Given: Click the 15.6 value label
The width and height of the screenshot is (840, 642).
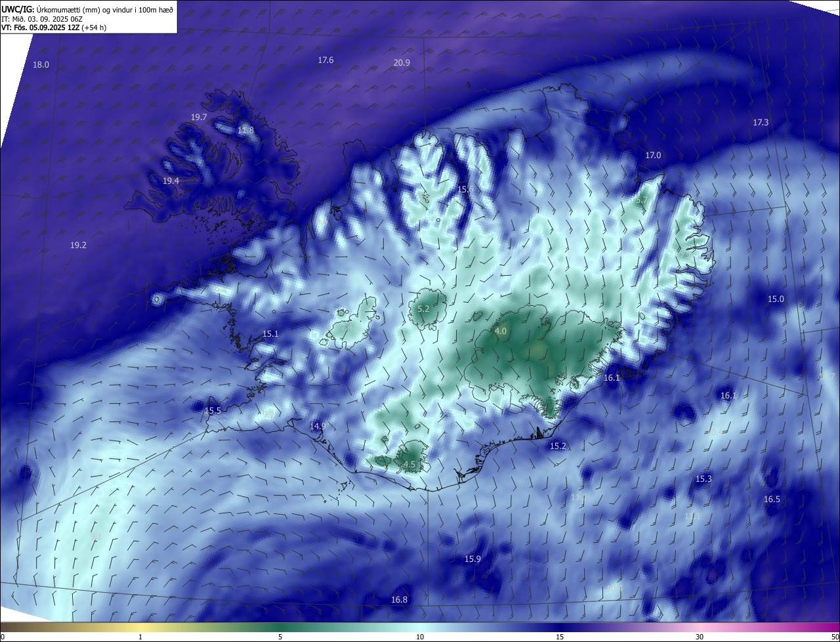Looking at the screenshot, I should 465,189.
